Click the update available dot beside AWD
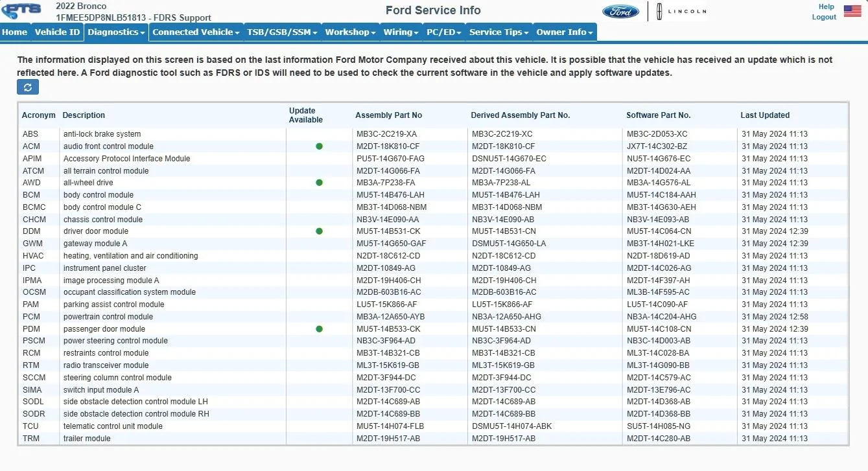This screenshot has height=471, width=868. [319, 182]
